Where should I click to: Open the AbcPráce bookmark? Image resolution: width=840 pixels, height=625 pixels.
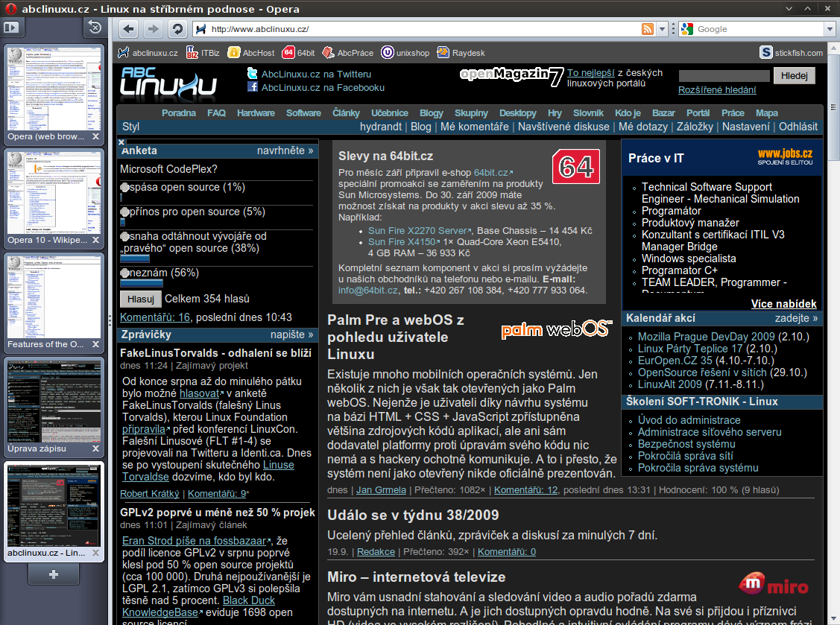pos(347,52)
